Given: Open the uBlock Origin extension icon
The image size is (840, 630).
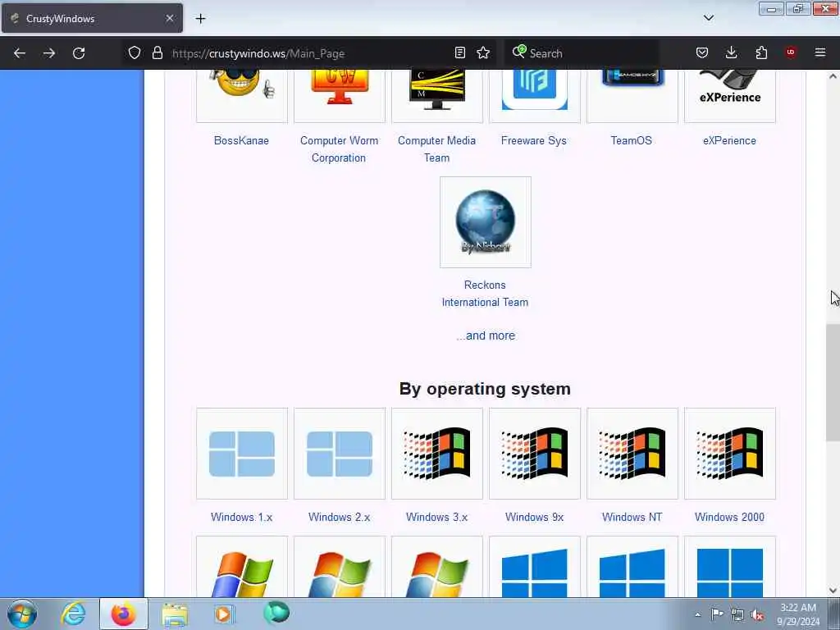Looking at the screenshot, I should coord(791,52).
